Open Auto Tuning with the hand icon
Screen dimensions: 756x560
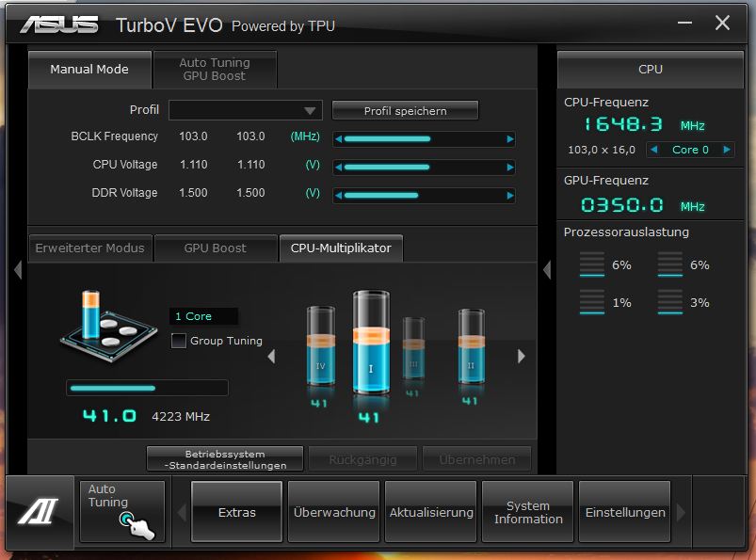122,511
